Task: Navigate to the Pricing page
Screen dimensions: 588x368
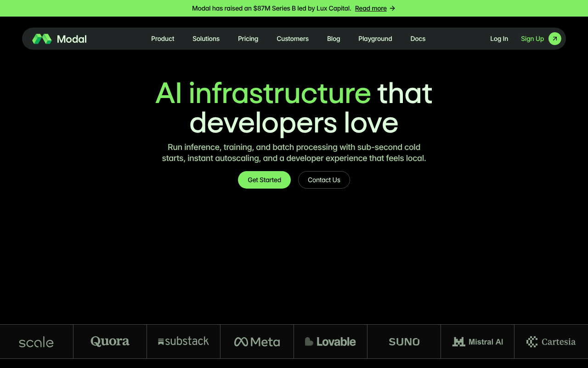Action: tap(248, 39)
